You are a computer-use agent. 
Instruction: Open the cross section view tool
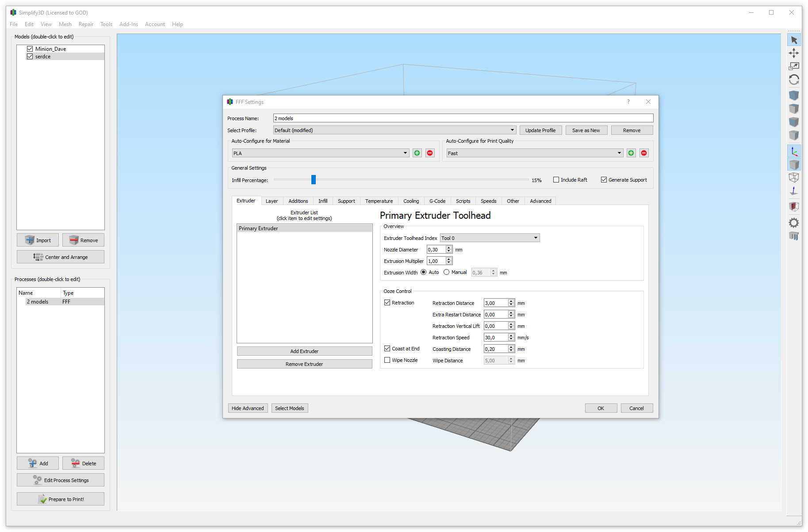pyautogui.click(x=794, y=206)
